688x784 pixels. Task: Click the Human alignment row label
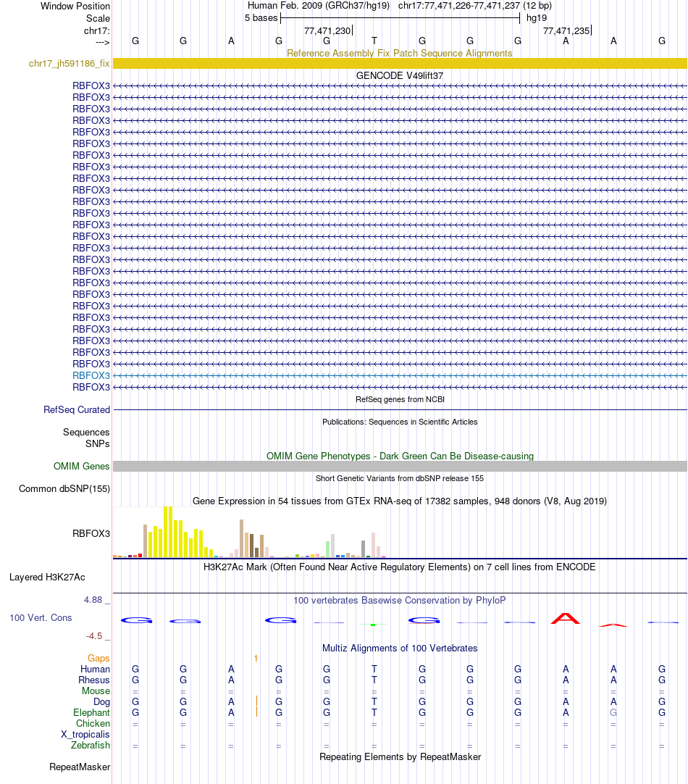pyautogui.click(x=95, y=669)
